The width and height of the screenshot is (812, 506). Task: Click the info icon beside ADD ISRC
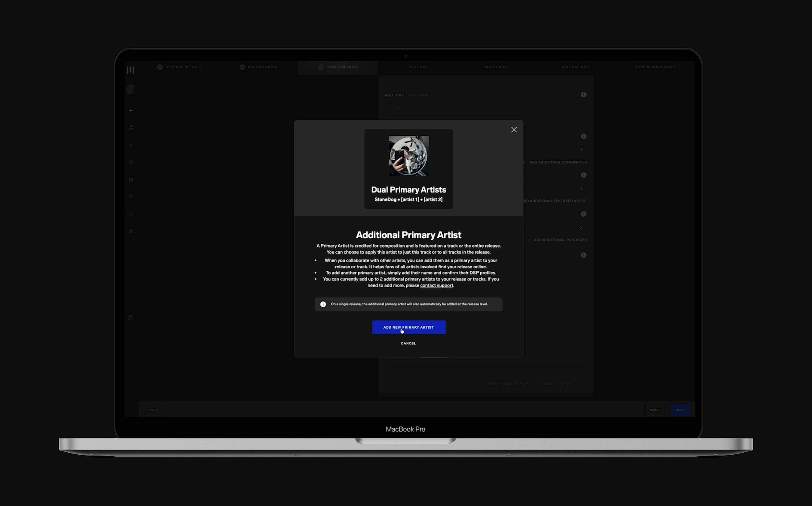tap(584, 95)
